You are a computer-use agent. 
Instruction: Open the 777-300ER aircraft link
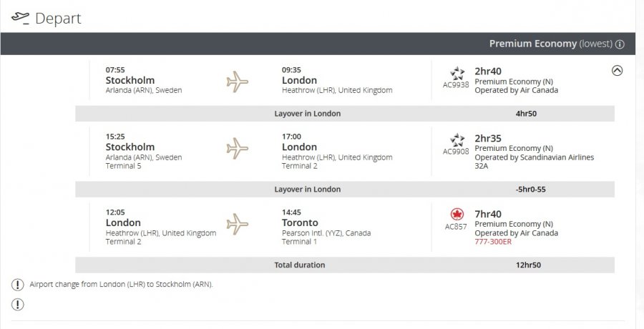pyautogui.click(x=493, y=242)
